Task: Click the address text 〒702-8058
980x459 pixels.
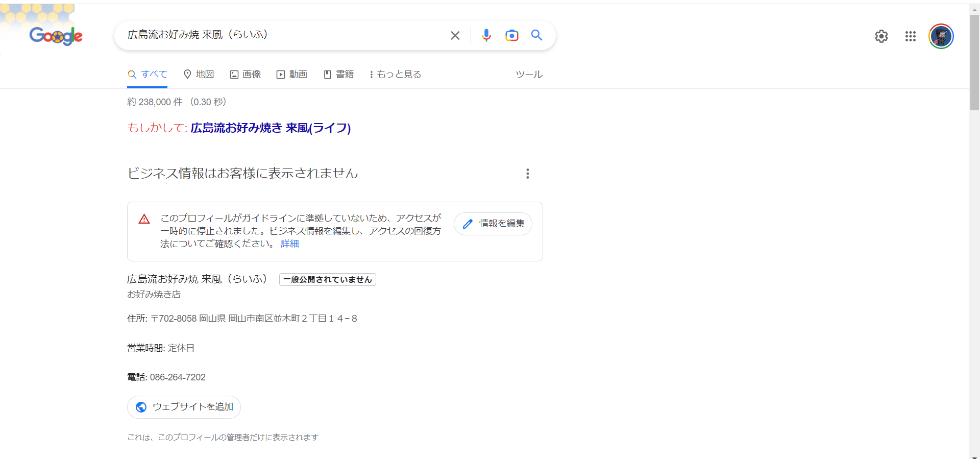Action: tap(174, 319)
